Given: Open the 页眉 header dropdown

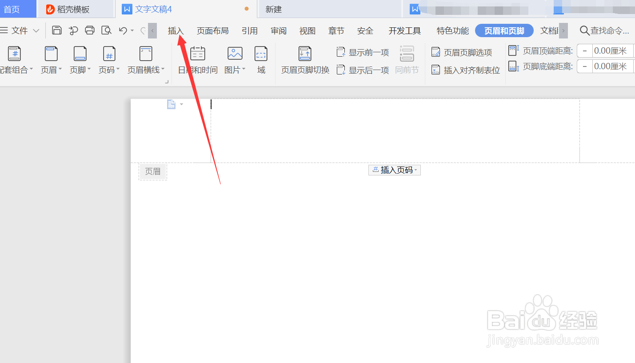Looking at the screenshot, I should (51, 60).
